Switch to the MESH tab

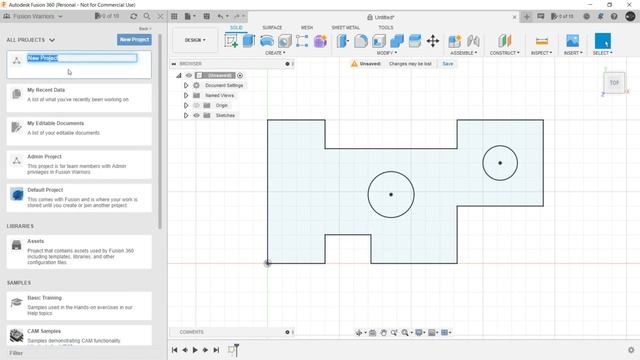[307, 28]
